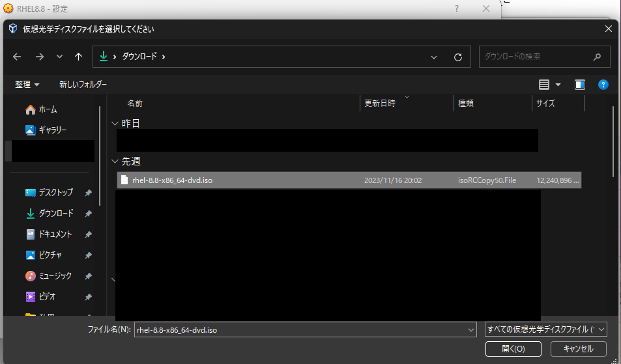The image size is (621, 364).
Task: Click the search magnifier icon
Action: [x=597, y=57]
